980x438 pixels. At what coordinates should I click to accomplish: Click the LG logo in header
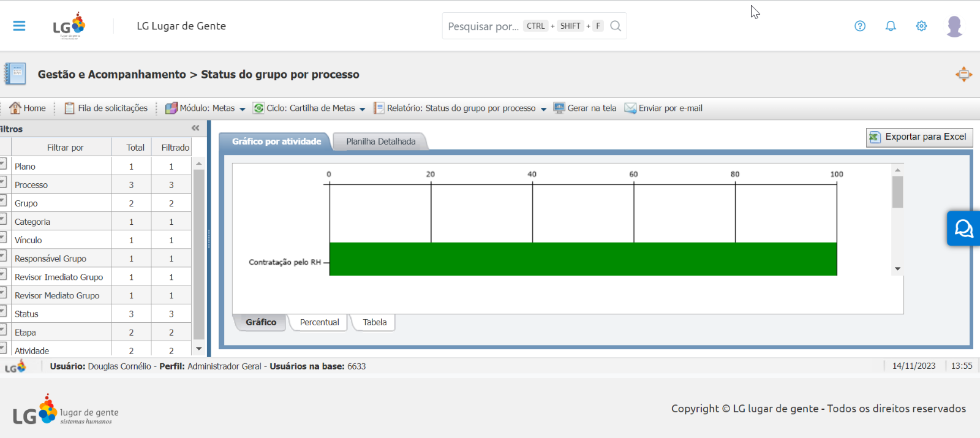click(x=69, y=26)
